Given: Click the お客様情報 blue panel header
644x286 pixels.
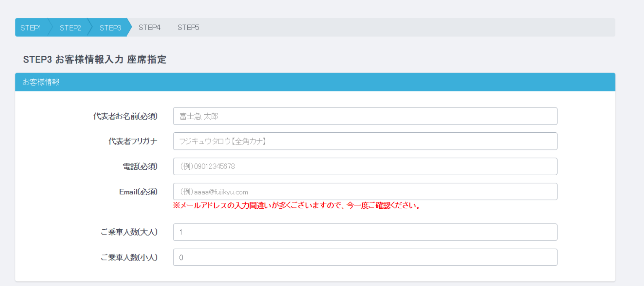Looking at the screenshot, I should [314, 82].
